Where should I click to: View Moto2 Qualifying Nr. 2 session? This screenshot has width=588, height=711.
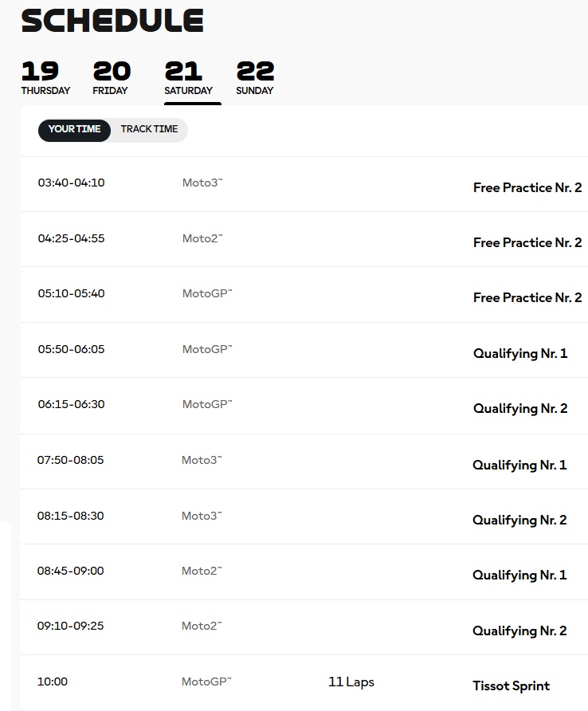(x=519, y=631)
